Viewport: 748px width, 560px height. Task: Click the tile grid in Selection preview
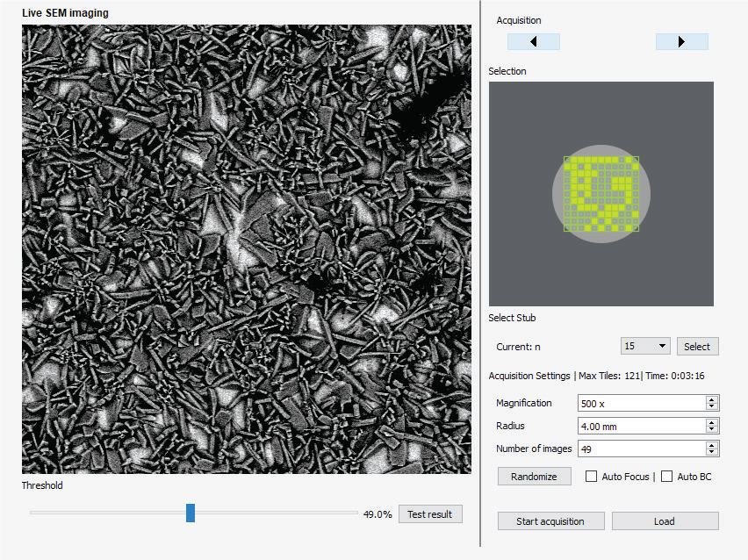point(601,194)
